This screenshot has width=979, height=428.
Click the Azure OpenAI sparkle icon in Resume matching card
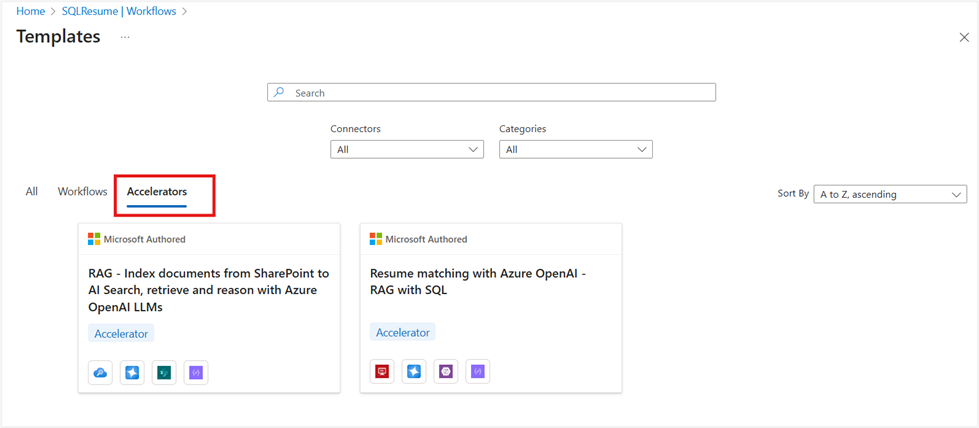414,371
